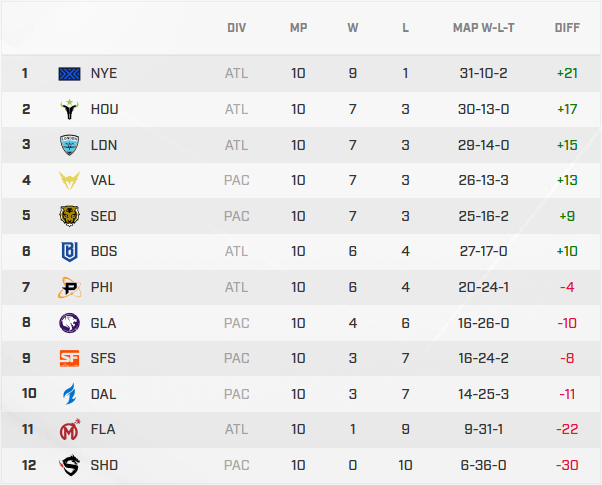This screenshot has height=485, width=602.
Task: Click the LDN team logo icon
Action: point(69,145)
